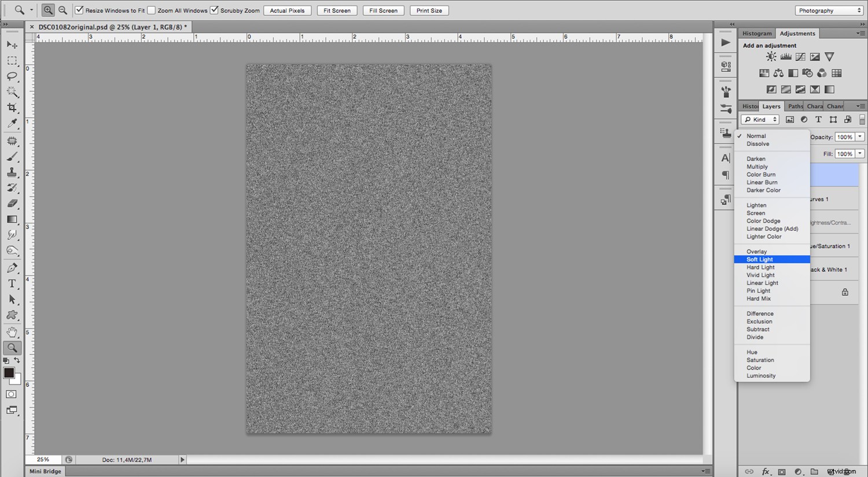Open the layer Kind filter dropdown
The image size is (868, 477).
pyautogui.click(x=760, y=120)
